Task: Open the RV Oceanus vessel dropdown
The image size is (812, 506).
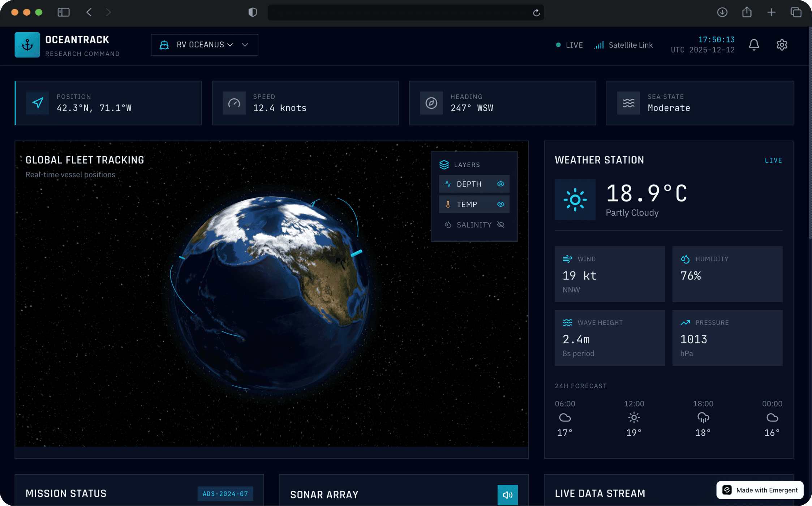Action: click(200, 45)
